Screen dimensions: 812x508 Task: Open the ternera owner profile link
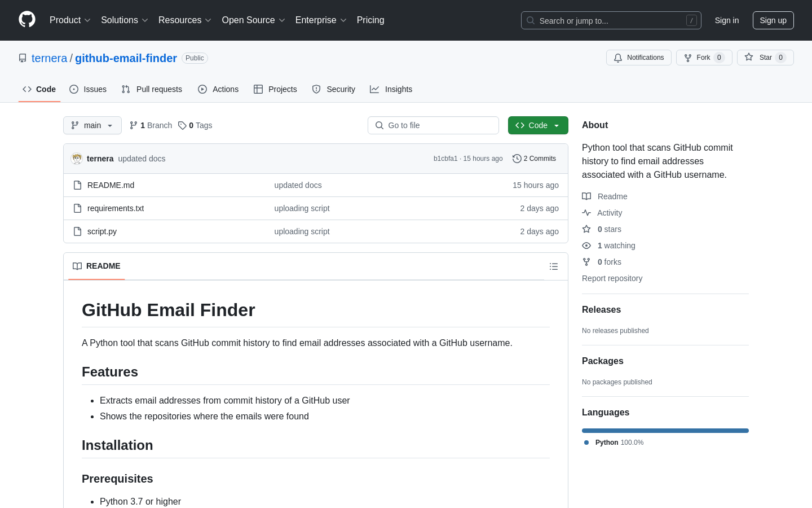(x=49, y=58)
